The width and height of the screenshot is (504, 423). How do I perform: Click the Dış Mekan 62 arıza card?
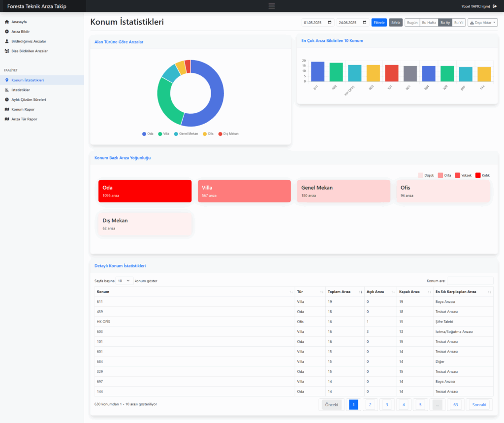coord(145,224)
